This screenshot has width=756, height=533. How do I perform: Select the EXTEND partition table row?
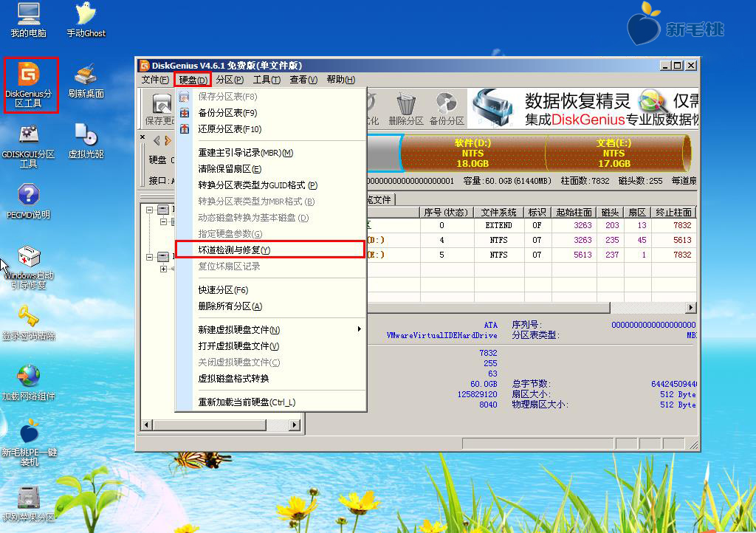click(532, 225)
